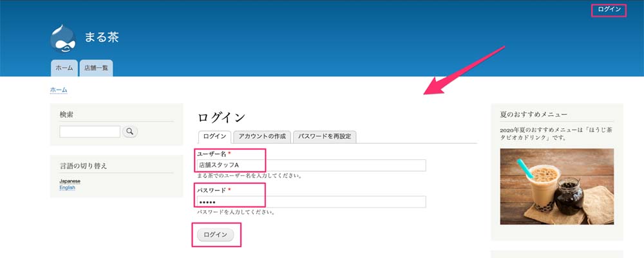Image resolution: width=644 pixels, height=258 pixels.
Task: Click the magnifier search button
Action: point(130,132)
